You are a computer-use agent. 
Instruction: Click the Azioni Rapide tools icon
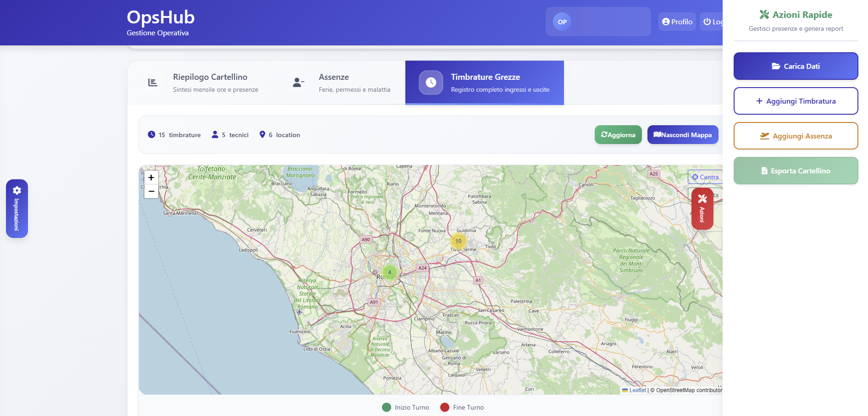pos(764,15)
